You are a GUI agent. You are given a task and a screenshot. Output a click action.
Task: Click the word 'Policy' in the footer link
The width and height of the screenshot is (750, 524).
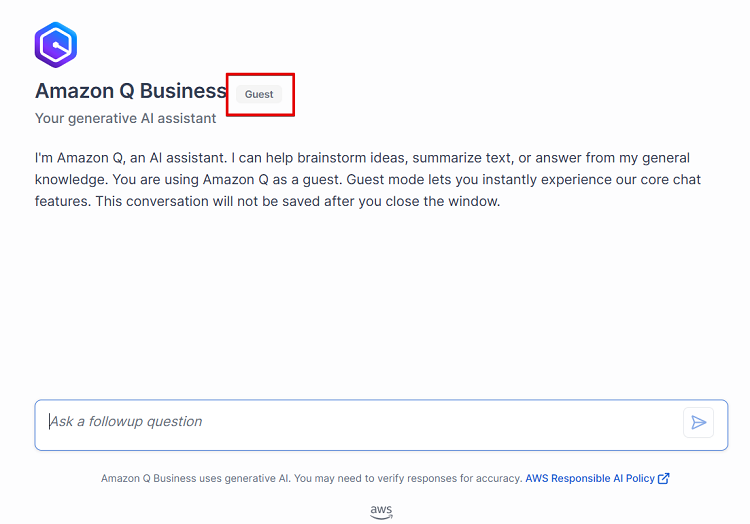click(640, 478)
